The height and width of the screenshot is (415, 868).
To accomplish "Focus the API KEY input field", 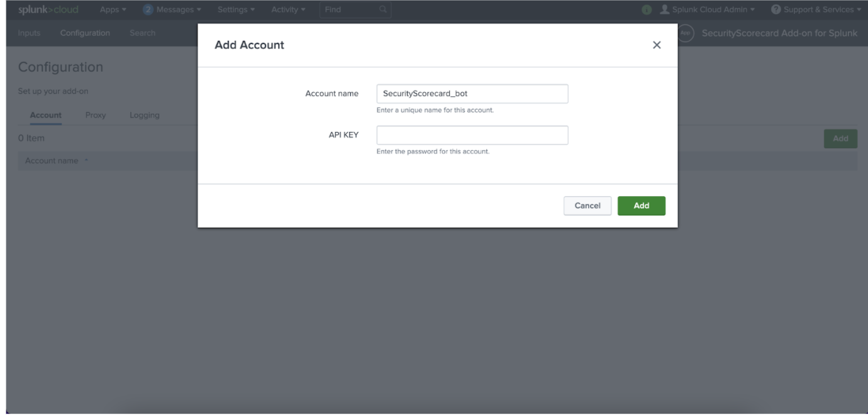I will pyautogui.click(x=472, y=135).
